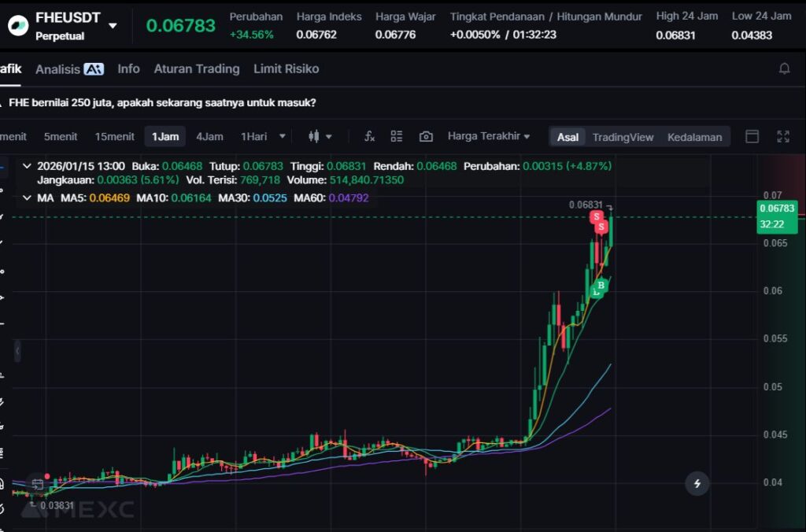Click the FHEUSDT coin logo icon

click(x=17, y=25)
